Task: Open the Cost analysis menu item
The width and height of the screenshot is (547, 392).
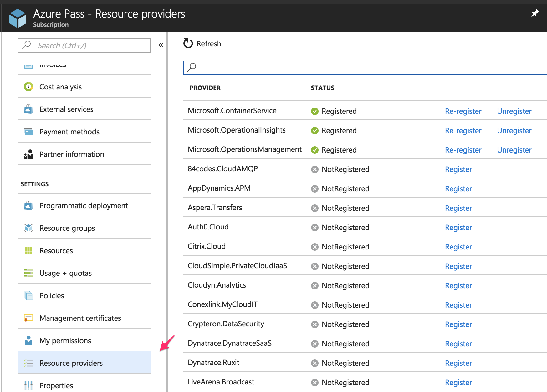Action: click(84, 87)
